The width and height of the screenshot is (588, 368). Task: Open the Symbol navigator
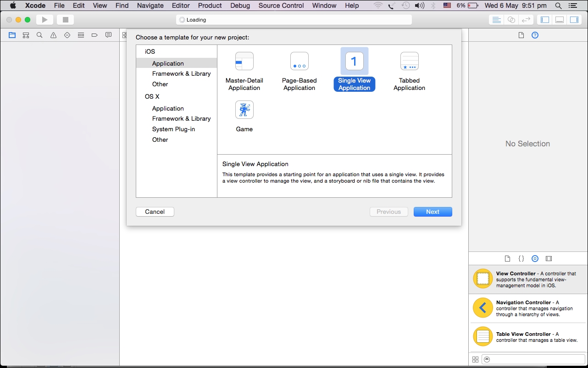[26, 35]
